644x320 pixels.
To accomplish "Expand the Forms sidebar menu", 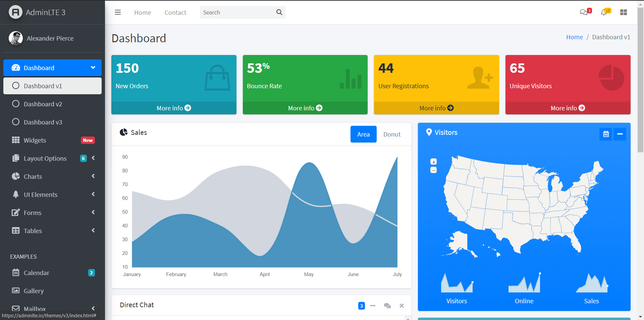I will [x=52, y=212].
